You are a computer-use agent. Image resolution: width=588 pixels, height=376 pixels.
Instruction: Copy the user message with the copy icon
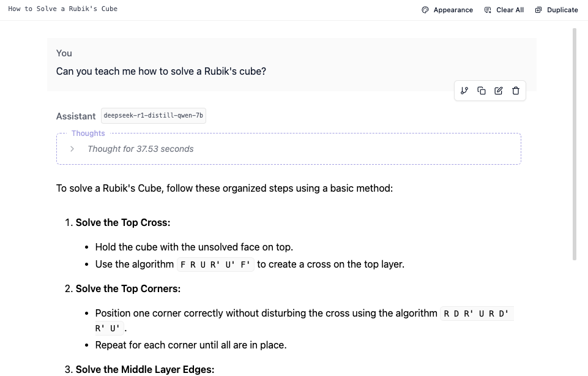click(482, 91)
